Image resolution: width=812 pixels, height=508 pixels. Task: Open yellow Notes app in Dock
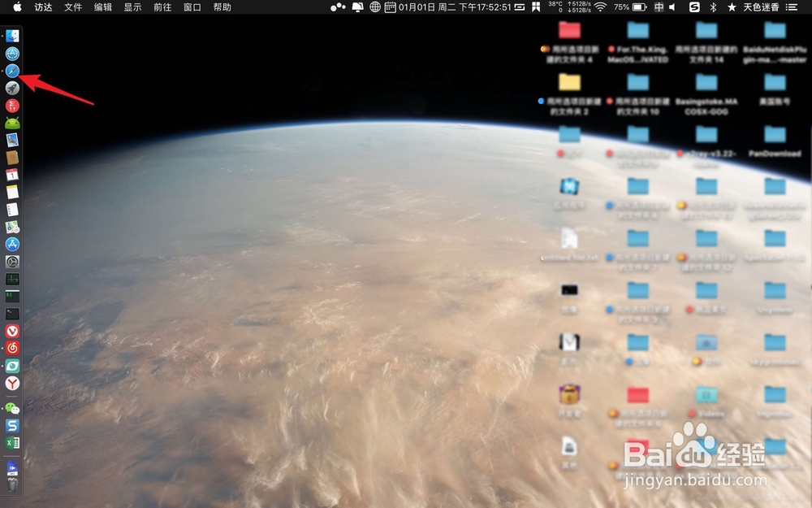click(12, 192)
